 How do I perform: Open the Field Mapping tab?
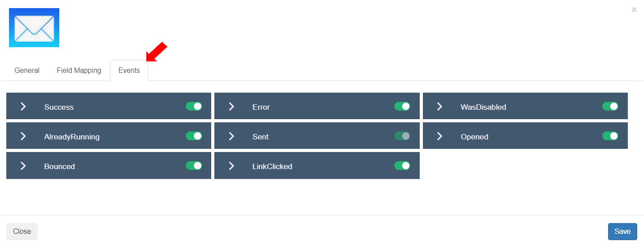click(x=79, y=71)
